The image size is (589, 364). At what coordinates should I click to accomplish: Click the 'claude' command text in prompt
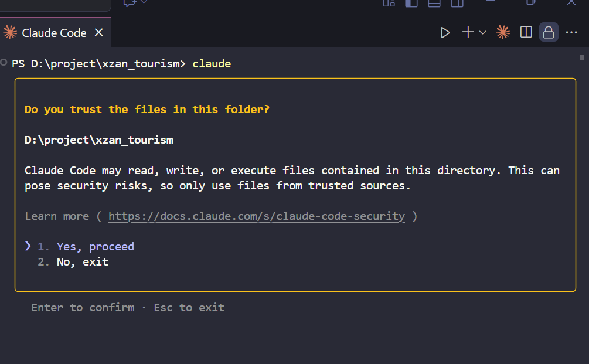click(x=212, y=64)
